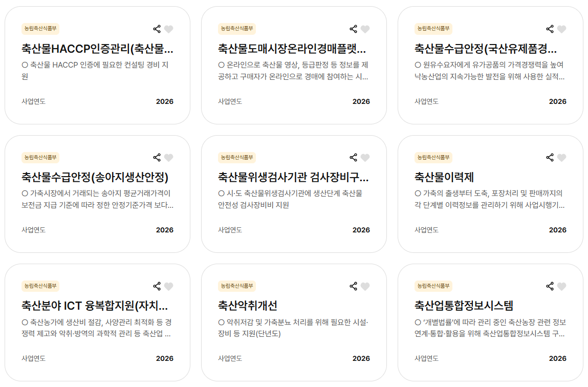This screenshot has height=387, width=588.
Task: Favorite the 축산물HACCP인증관리 card with heart
Action: click(x=169, y=29)
